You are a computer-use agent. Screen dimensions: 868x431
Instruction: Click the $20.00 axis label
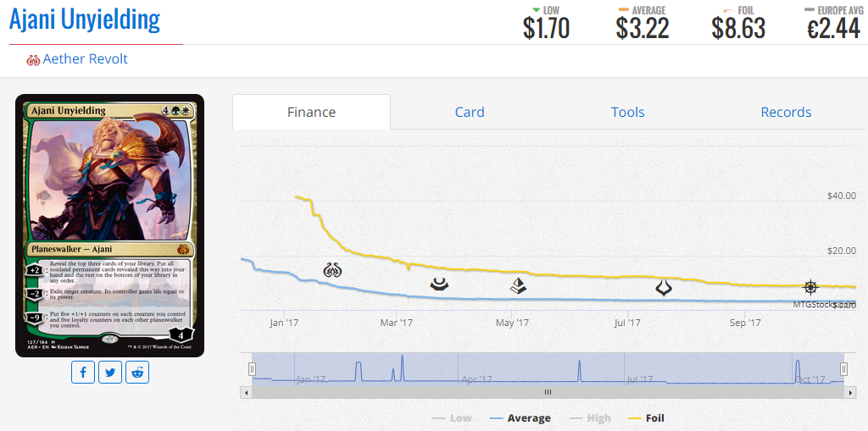842,251
